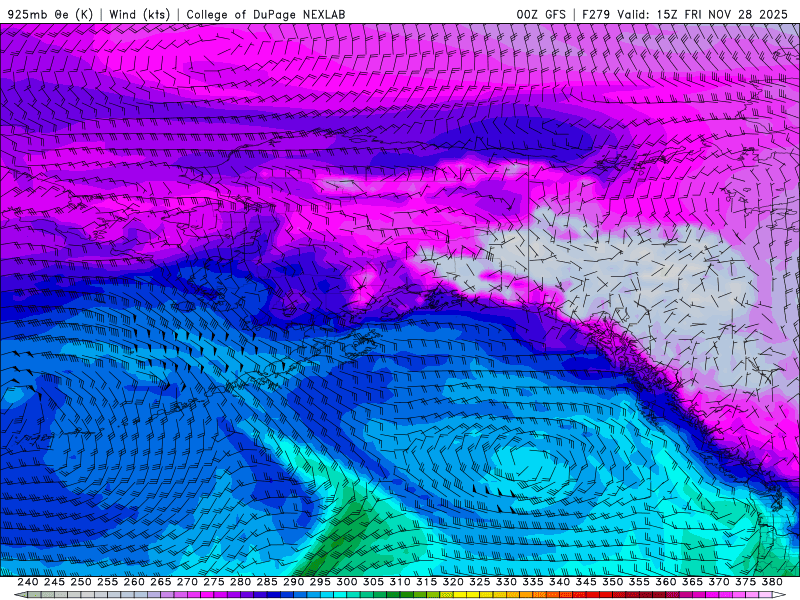The image size is (800, 600).
Task: Click the 310 legend value
Action: tap(399, 582)
